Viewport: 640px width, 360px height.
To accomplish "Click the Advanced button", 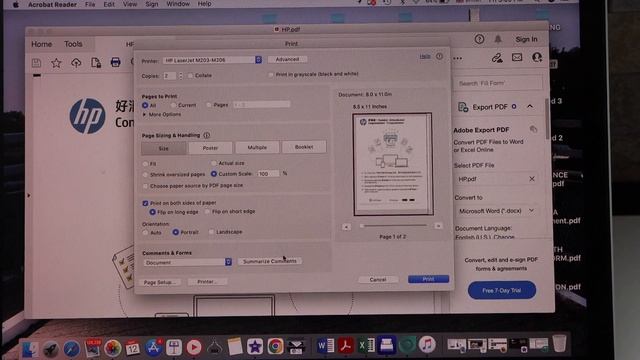I will (x=287, y=60).
